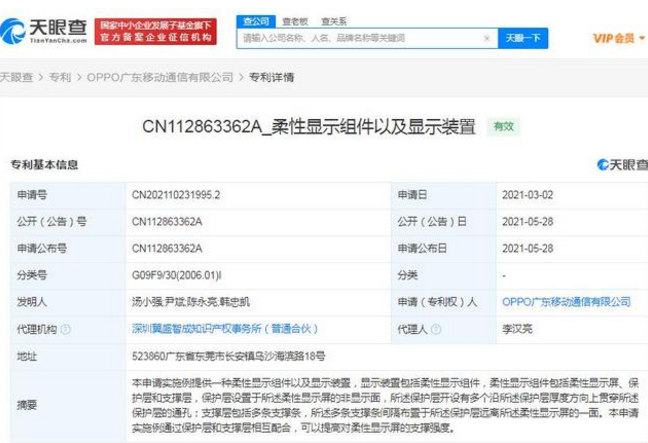Go to 天眼查 breadcrumb link
This screenshot has width=648, height=443.
coord(17,77)
